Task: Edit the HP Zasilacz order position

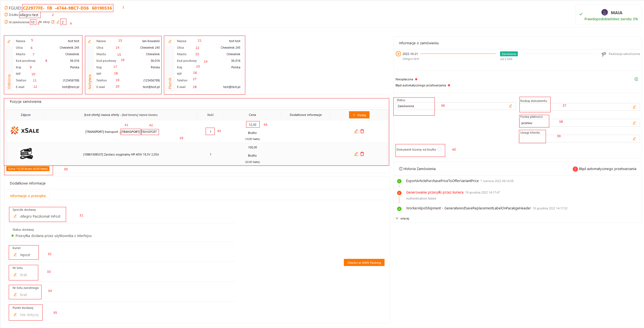Action: (356, 154)
